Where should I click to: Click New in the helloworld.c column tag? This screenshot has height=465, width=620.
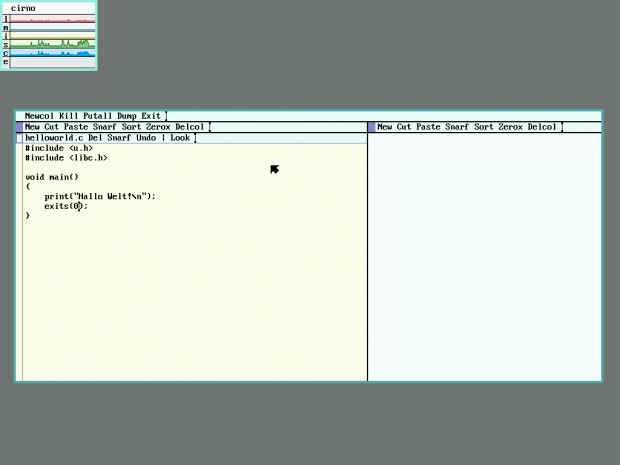pyautogui.click(x=32, y=127)
